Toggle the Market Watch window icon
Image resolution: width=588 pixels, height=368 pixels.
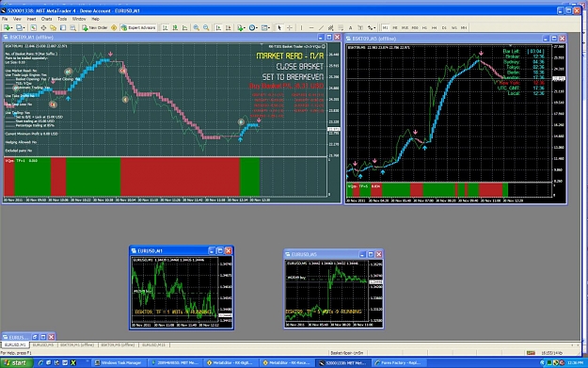[x=33, y=27]
